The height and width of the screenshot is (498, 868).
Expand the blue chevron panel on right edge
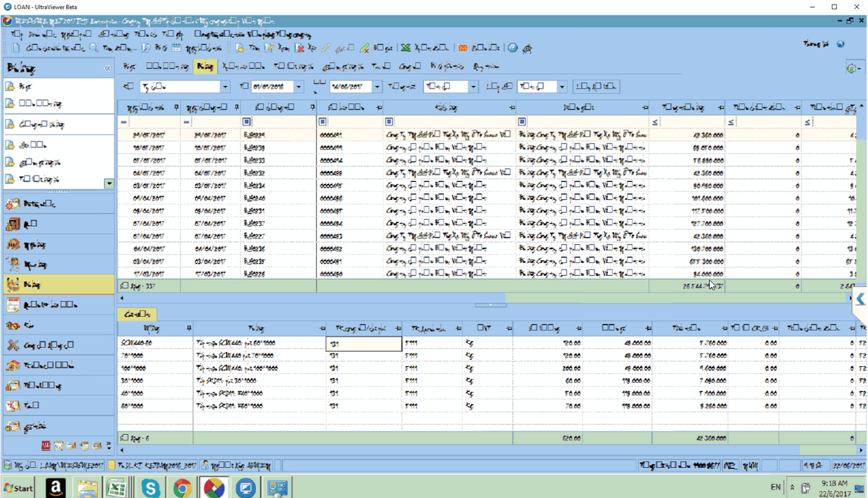860,300
